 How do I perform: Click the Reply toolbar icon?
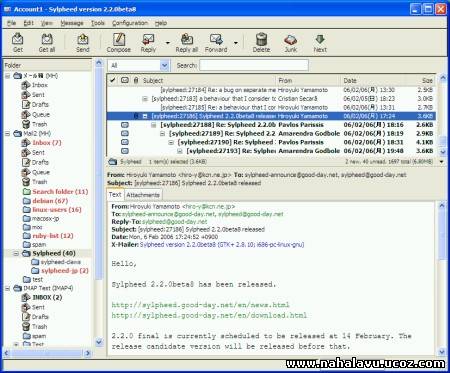(x=148, y=43)
